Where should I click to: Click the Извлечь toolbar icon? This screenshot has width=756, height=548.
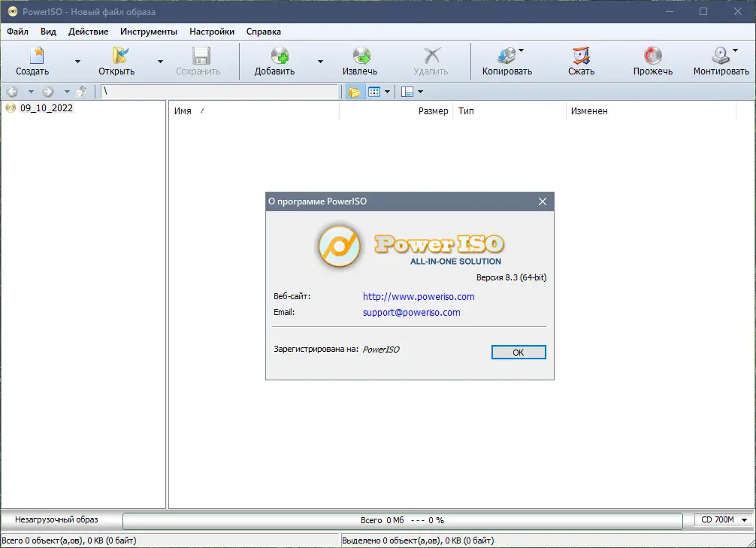(361, 56)
